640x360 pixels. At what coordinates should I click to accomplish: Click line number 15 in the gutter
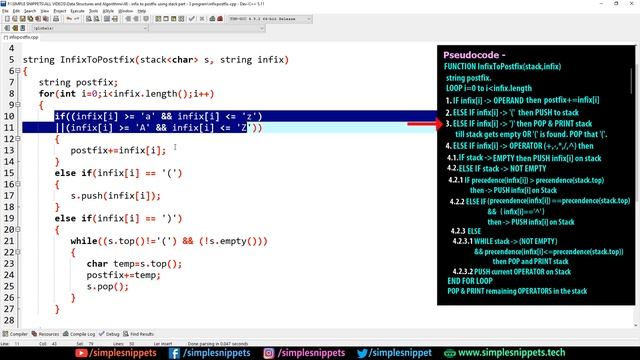point(9,173)
